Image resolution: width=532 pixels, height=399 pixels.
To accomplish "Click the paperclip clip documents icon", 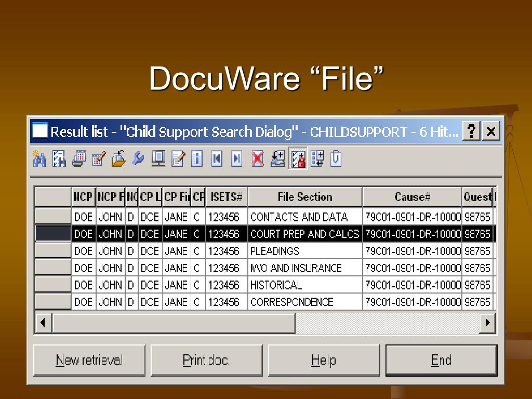I will point(336,158).
